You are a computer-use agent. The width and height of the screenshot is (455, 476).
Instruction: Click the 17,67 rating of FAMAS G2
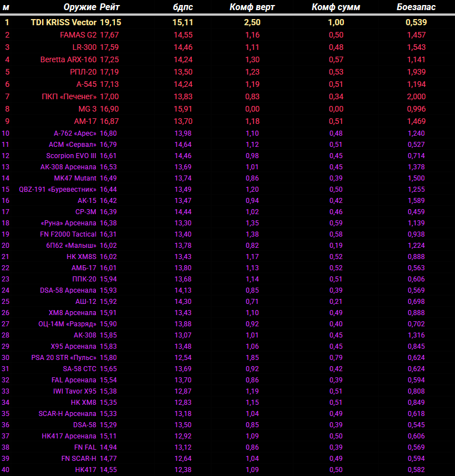(109, 35)
